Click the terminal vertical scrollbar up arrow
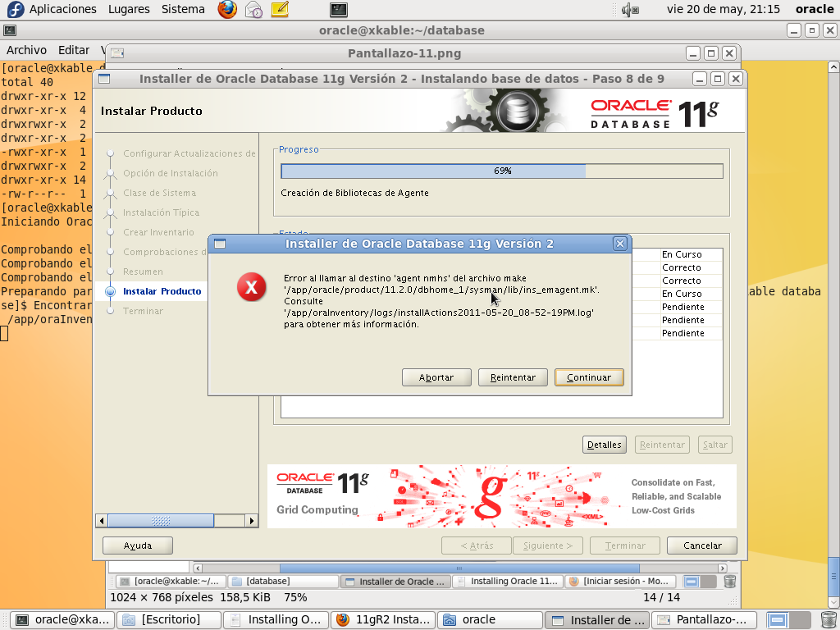The height and width of the screenshot is (630, 840). 833,66
